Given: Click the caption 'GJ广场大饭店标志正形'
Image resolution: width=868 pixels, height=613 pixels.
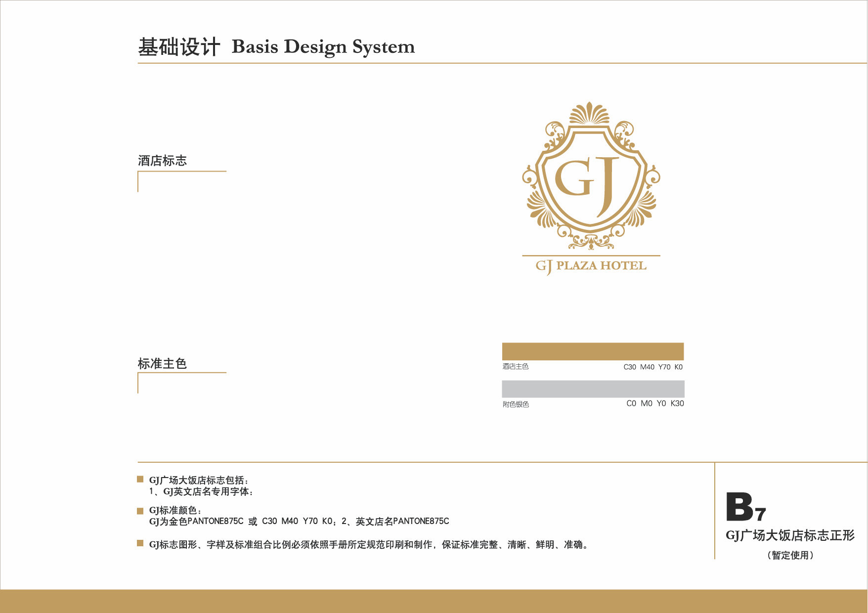Looking at the screenshot, I should coord(790,535).
